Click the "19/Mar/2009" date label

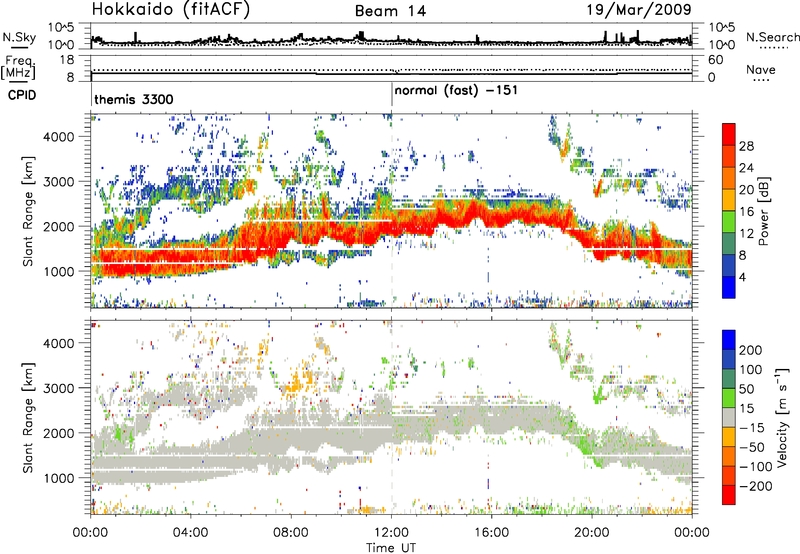pos(638,10)
